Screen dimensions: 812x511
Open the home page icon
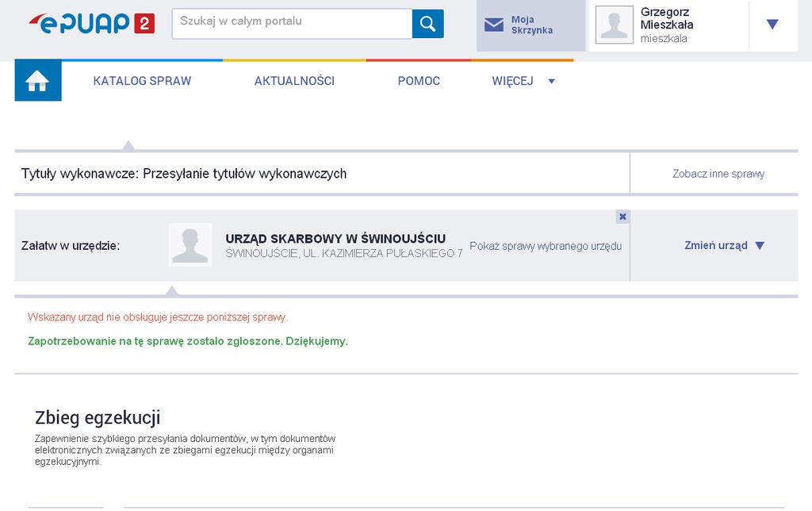[38, 80]
